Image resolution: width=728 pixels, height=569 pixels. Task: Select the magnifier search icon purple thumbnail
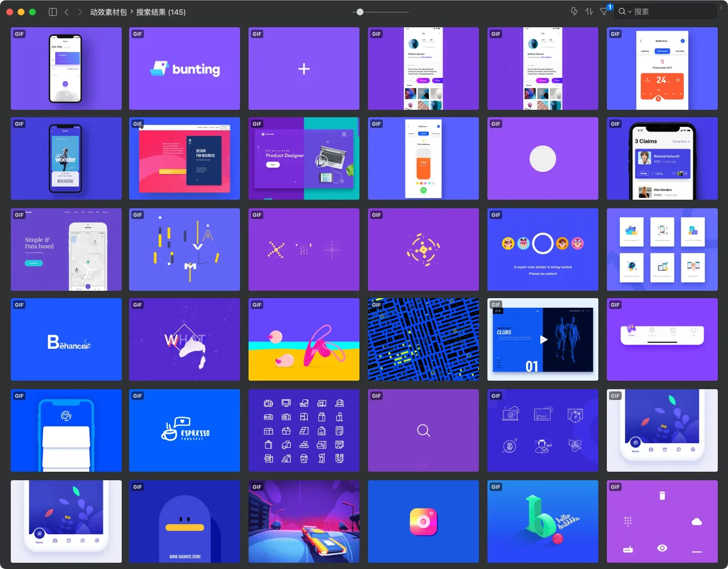point(423,431)
